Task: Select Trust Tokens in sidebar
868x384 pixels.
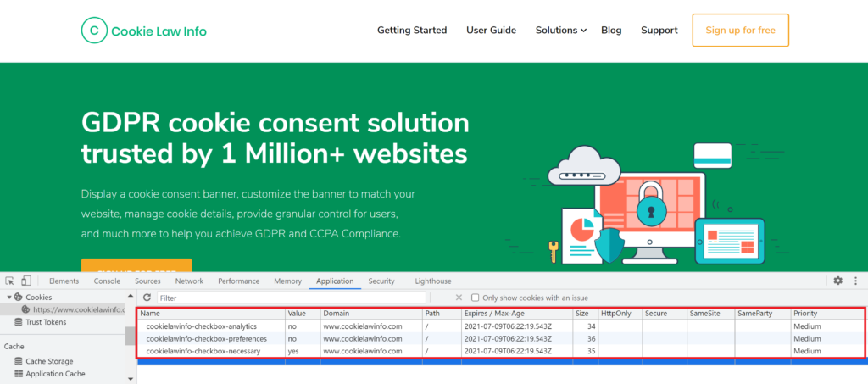Action: point(46,322)
